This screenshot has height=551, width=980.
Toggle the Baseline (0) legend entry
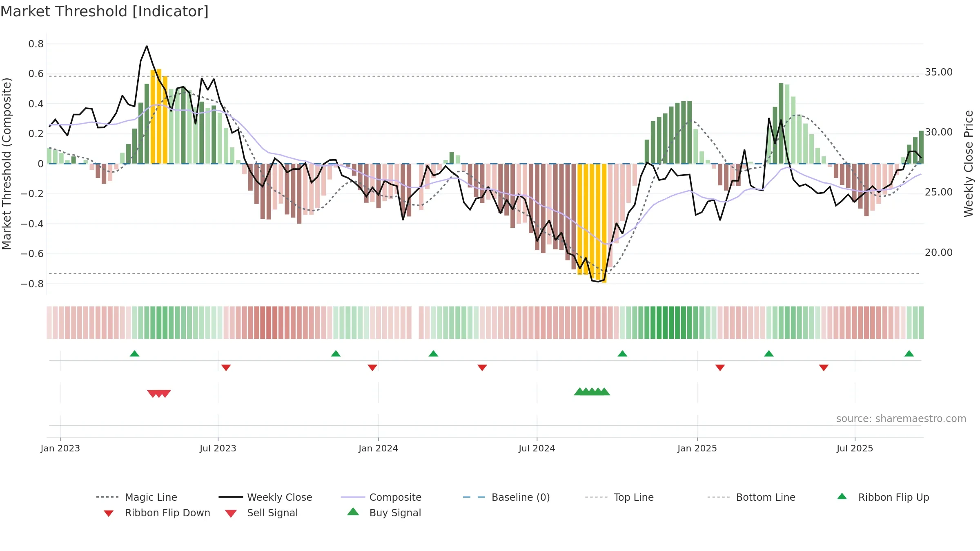click(506, 497)
